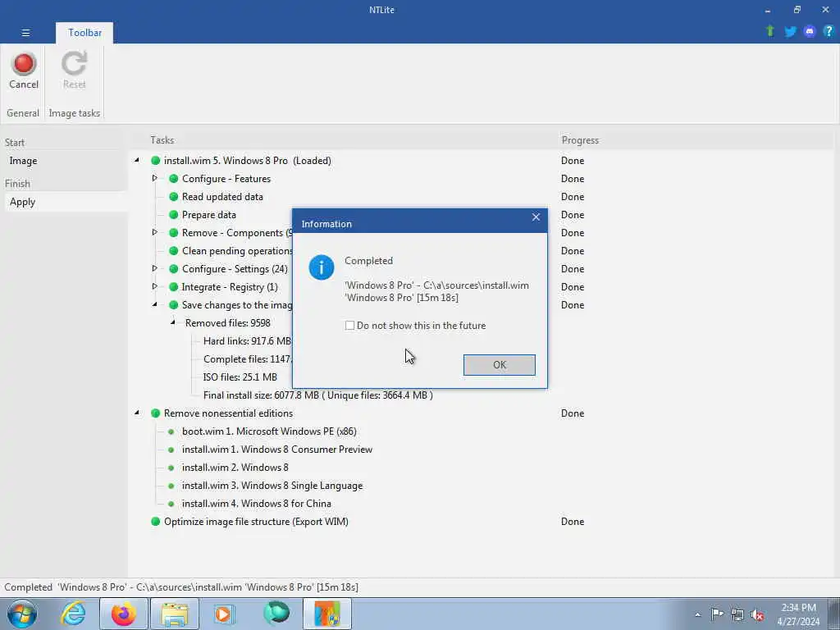Expand the Configure - Settings (24) node

tap(155, 268)
